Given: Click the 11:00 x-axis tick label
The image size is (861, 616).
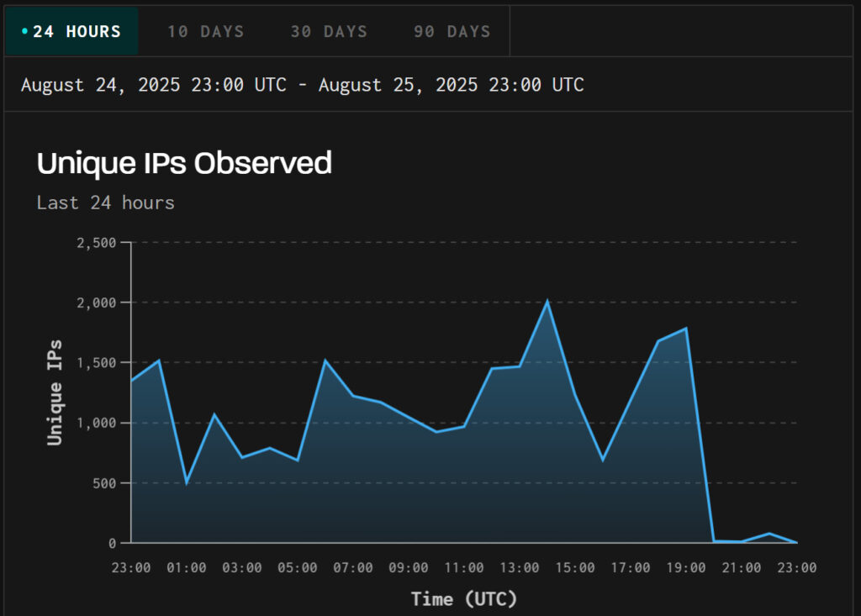Looking at the screenshot, I should click(464, 568).
